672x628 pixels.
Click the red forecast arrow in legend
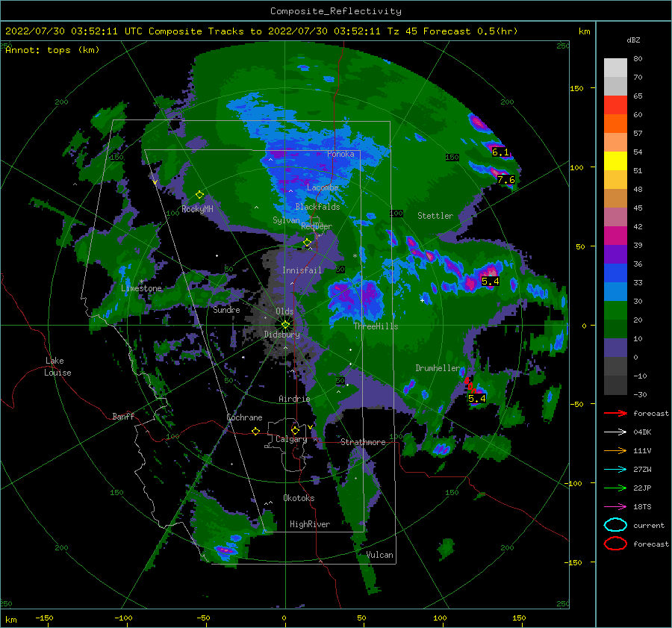click(x=615, y=413)
